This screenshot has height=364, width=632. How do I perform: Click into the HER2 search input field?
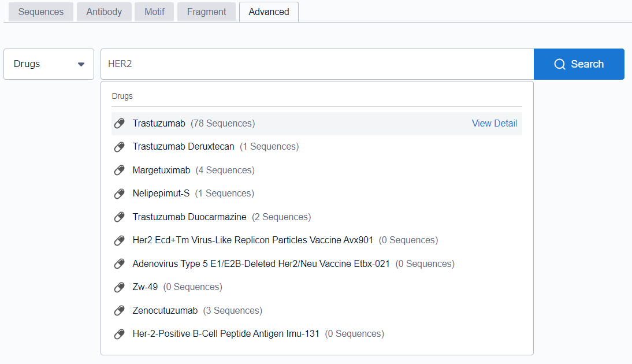coord(317,64)
